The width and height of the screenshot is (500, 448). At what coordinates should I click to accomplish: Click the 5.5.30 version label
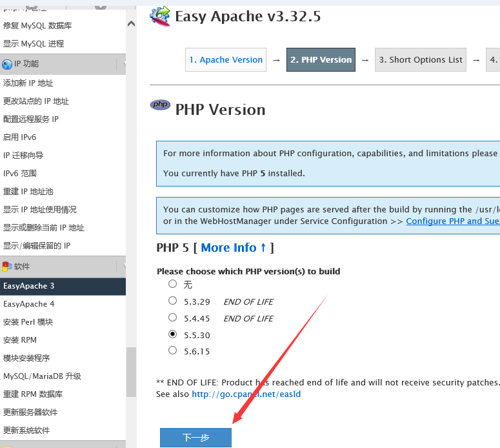pyautogui.click(x=197, y=336)
